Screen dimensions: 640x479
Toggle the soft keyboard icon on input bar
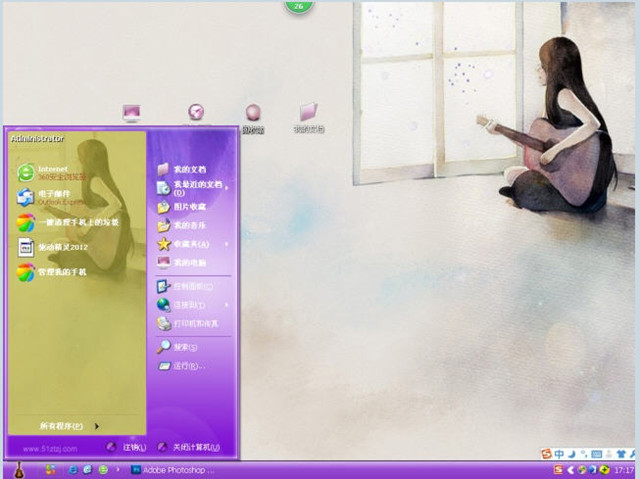click(x=596, y=454)
